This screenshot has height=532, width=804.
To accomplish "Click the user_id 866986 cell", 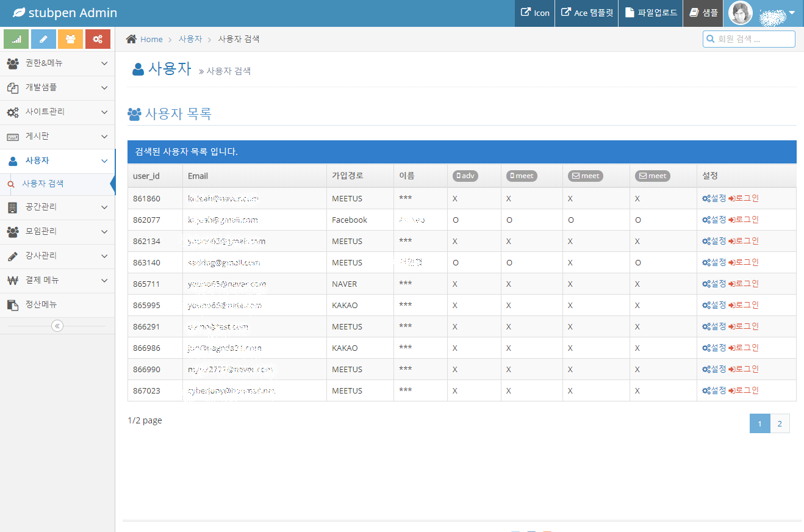I will pos(155,348).
